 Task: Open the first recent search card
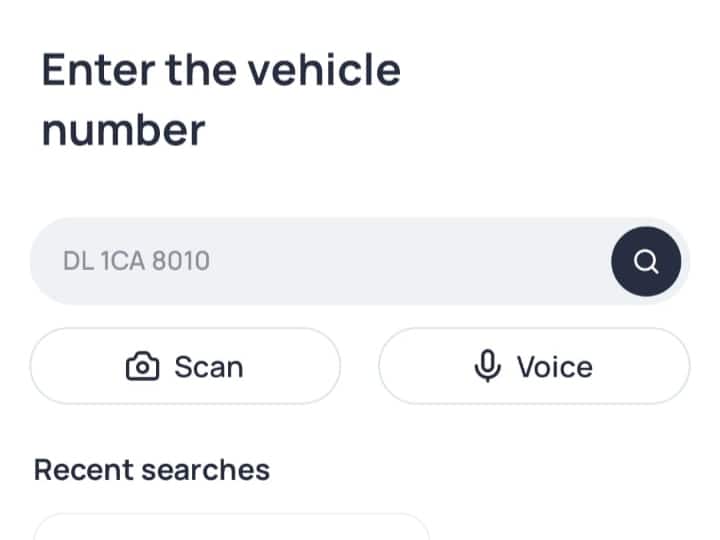pyautogui.click(x=231, y=527)
